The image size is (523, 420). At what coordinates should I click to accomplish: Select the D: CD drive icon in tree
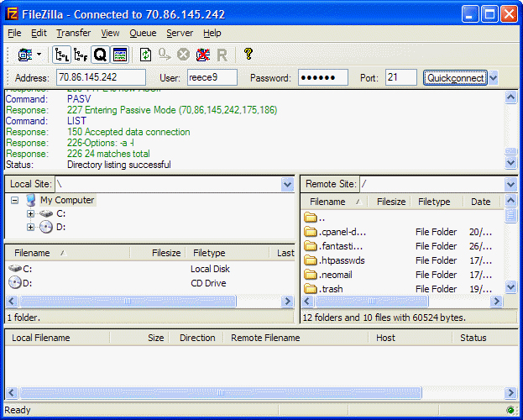[46, 227]
